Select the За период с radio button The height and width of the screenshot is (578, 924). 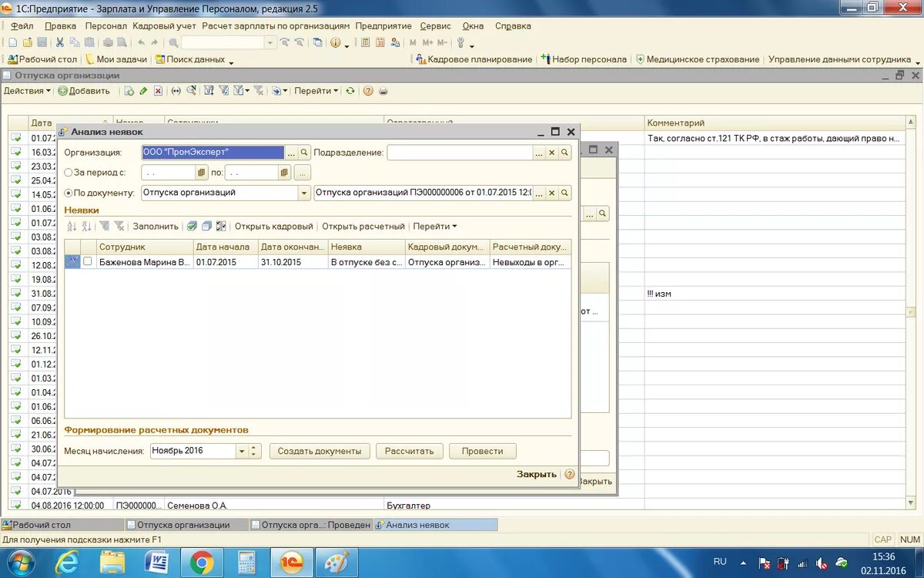point(69,173)
